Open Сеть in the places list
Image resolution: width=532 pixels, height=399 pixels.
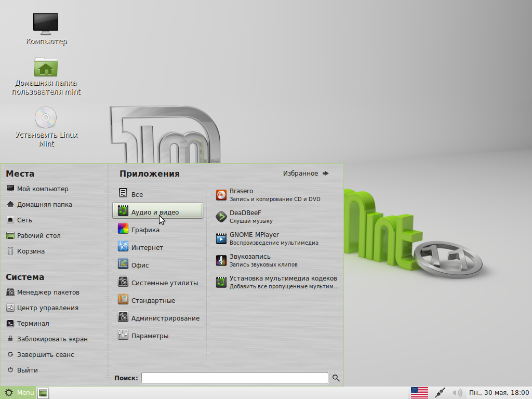(19, 220)
